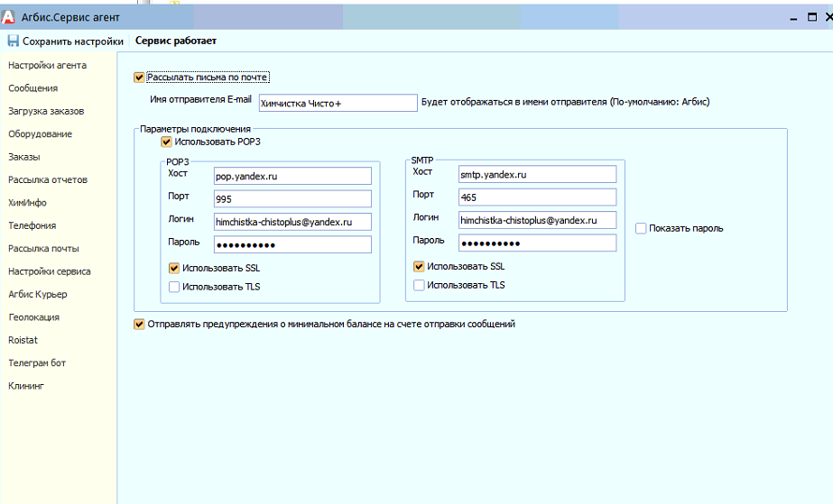This screenshot has width=833, height=504.
Task: Save settings via 'Сохранить настройки' button
Action: (x=66, y=41)
